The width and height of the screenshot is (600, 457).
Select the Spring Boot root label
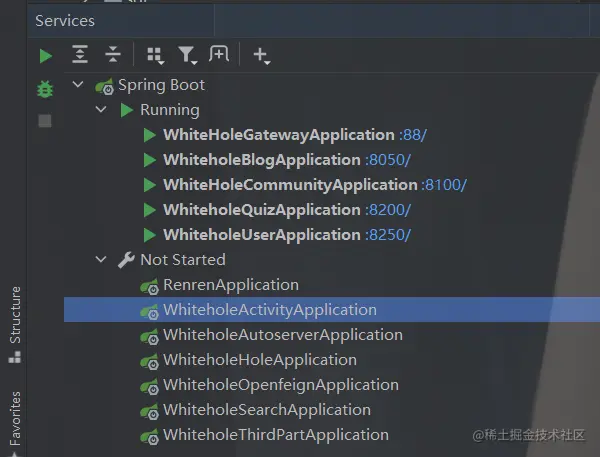[161, 85]
